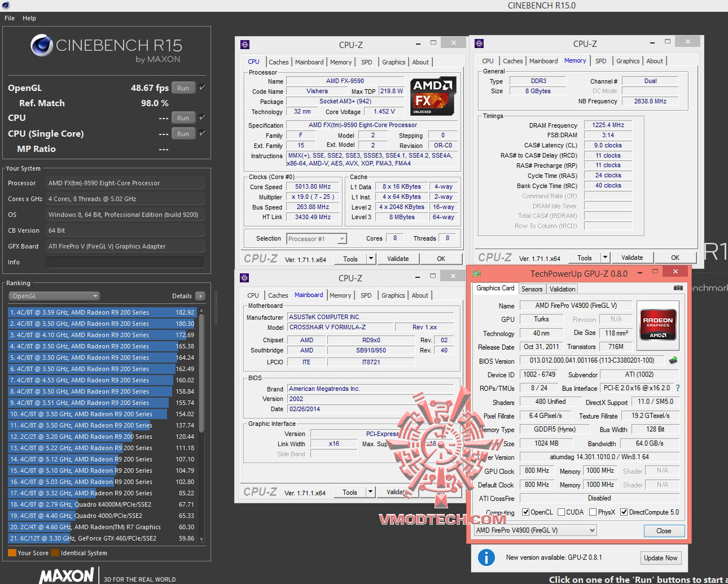Enable the CUDA checkbox in GPU-Z
The width and height of the screenshot is (728, 584).
(x=562, y=512)
